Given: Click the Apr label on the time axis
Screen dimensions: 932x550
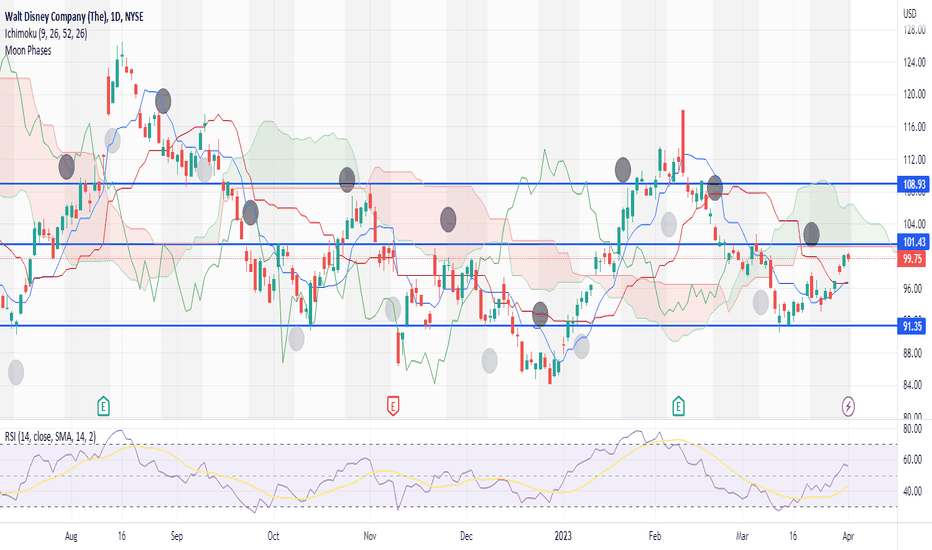Looking at the screenshot, I should point(848,536).
